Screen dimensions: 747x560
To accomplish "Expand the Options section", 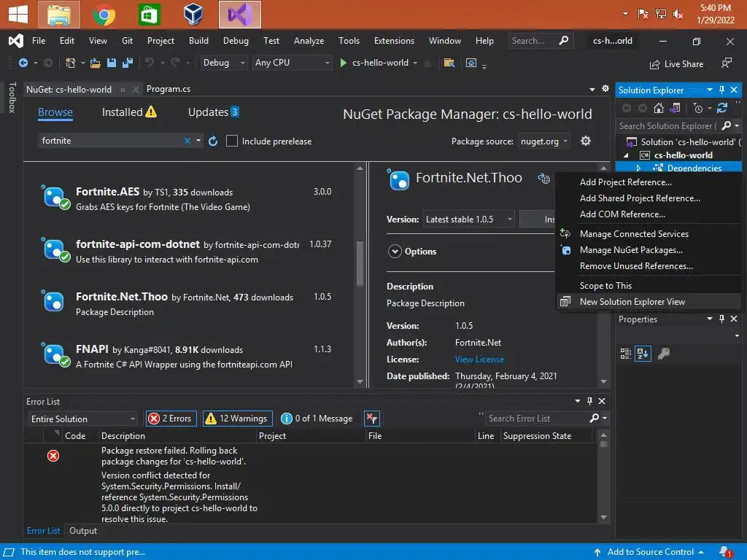I will coord(395,252).
